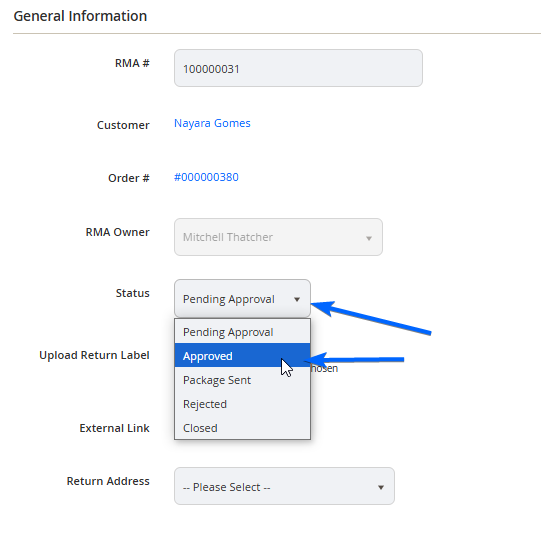Click the RMA # field with 100000031
The height and width of the screenshot is (541, 541).
coord(298,68)
